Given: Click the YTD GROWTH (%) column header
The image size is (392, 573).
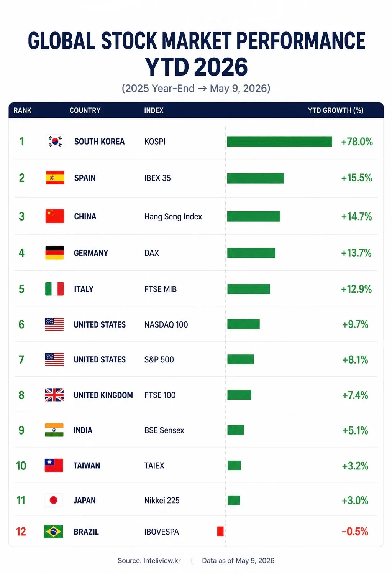Looking at the screenshot, I should coord(336,110).
